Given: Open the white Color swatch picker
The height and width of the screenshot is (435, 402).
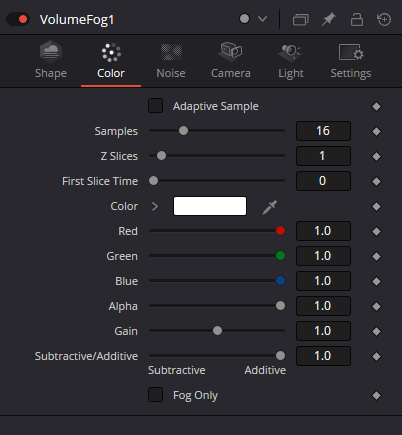Looking at the screenshot, I should (x=210, y=206).
